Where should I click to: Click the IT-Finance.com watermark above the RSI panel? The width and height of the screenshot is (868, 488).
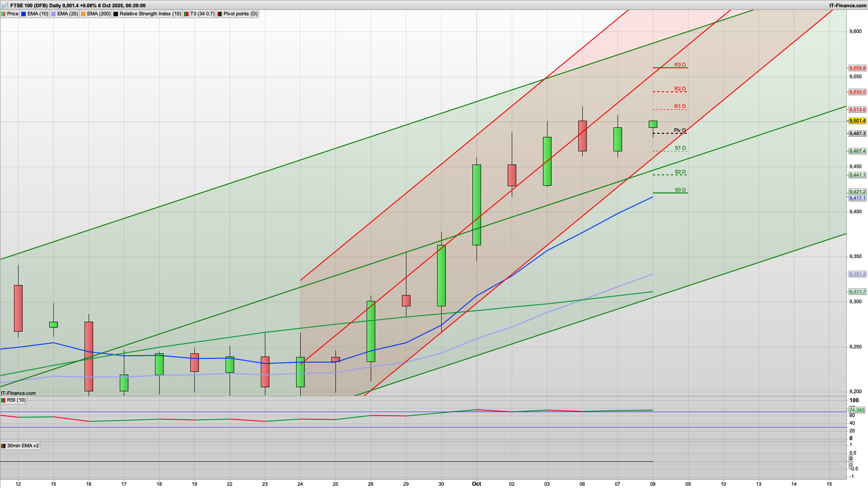[x=18, y=393]
